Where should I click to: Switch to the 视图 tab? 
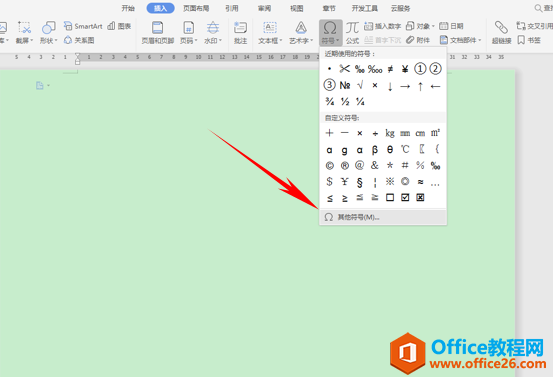(x=297, y=8)
